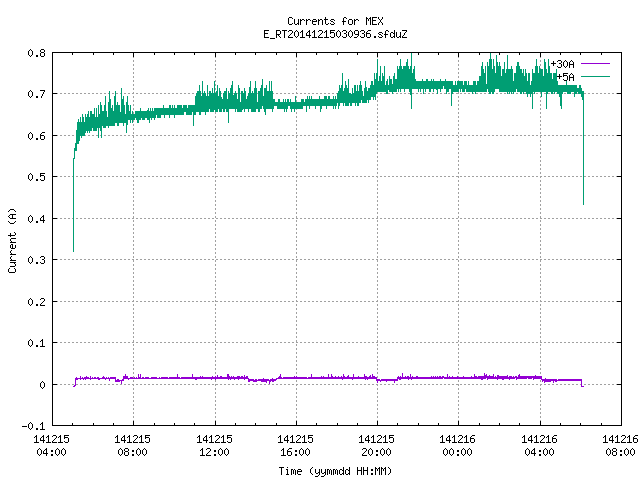Image resolution: width=640 pixels, height=480 pixels.
Task: Click the y-axis tick label '0'
Action: click(42, 385)
